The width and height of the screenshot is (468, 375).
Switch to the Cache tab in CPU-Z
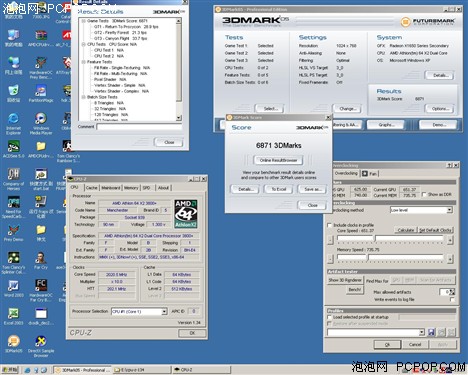tap(91, 188)
